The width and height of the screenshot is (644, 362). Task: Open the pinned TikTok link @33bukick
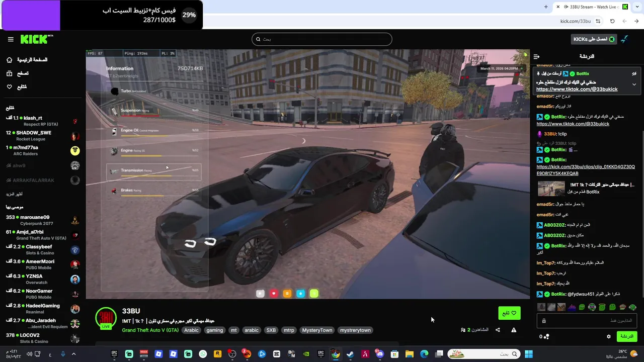click(x=577, y=89)
